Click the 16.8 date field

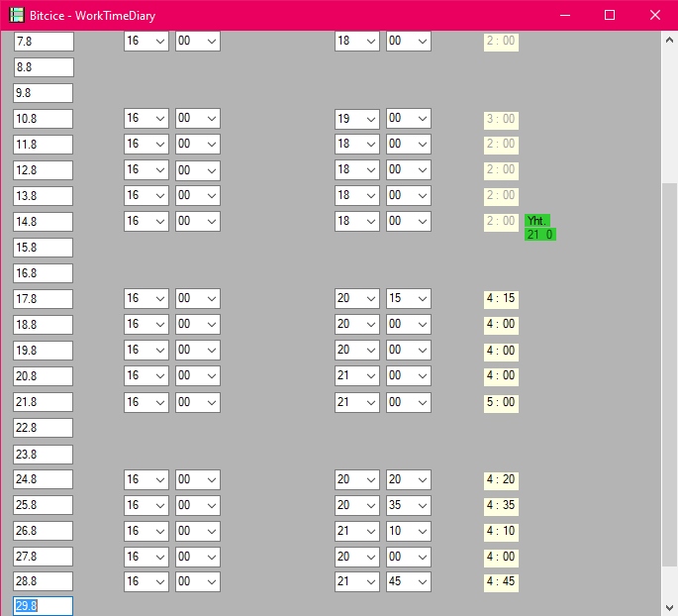[x=43, y=273]
